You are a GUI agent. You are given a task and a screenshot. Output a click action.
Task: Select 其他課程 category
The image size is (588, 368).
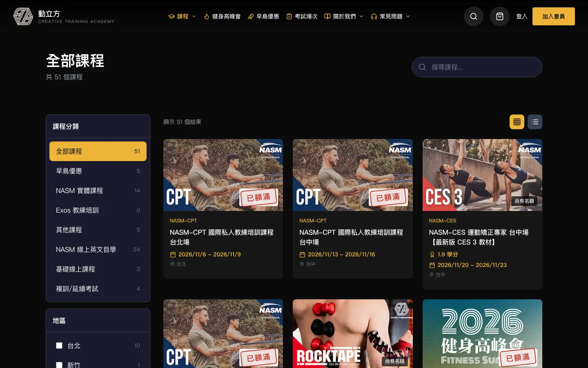[x=98, y=230]
